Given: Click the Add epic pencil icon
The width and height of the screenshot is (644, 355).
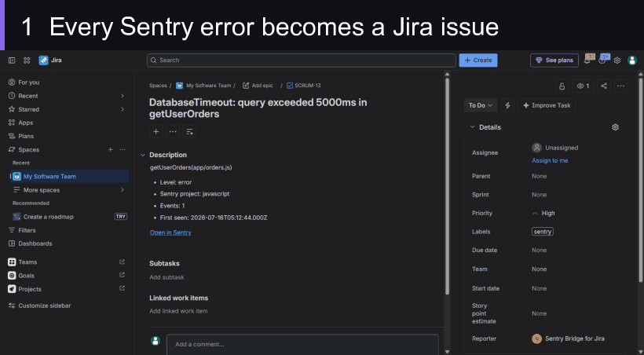Looking at the screenshot, I should click(x=246, y=86).
